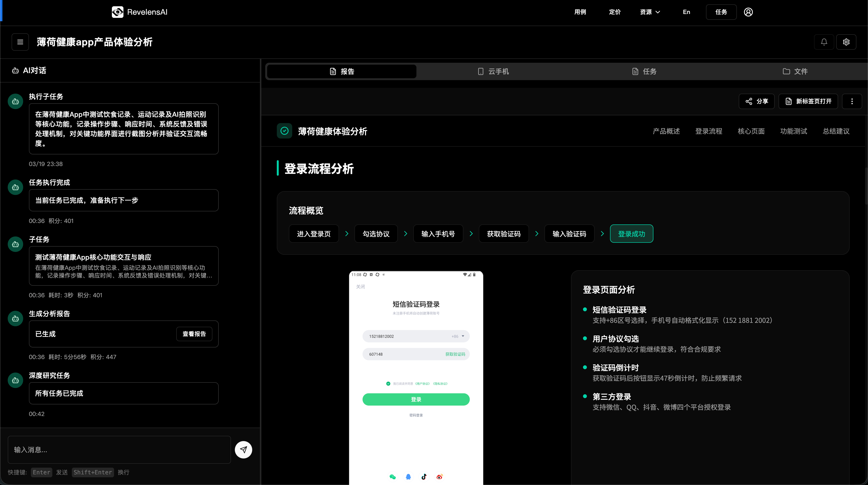The width and height of the screenshot is (868, 485).
Task: Click the 当前任务已完成 message box
Action: pos(124,200)
